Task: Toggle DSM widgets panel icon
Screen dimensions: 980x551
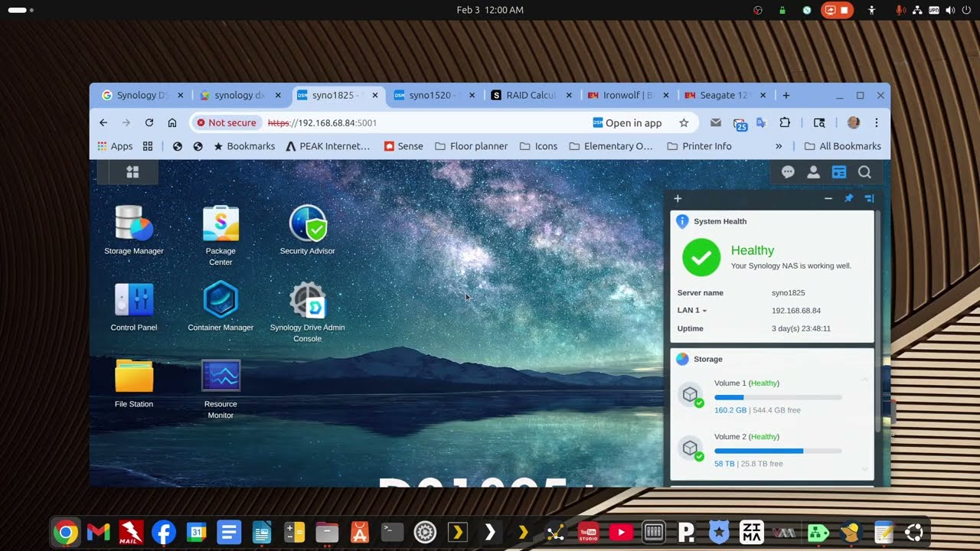Action: [839, 172]
